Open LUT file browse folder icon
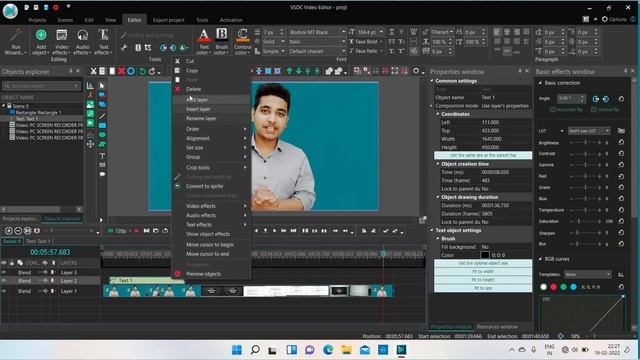This screenshot has width=640, height=360. pyautogui.click(x=621, y=131)
